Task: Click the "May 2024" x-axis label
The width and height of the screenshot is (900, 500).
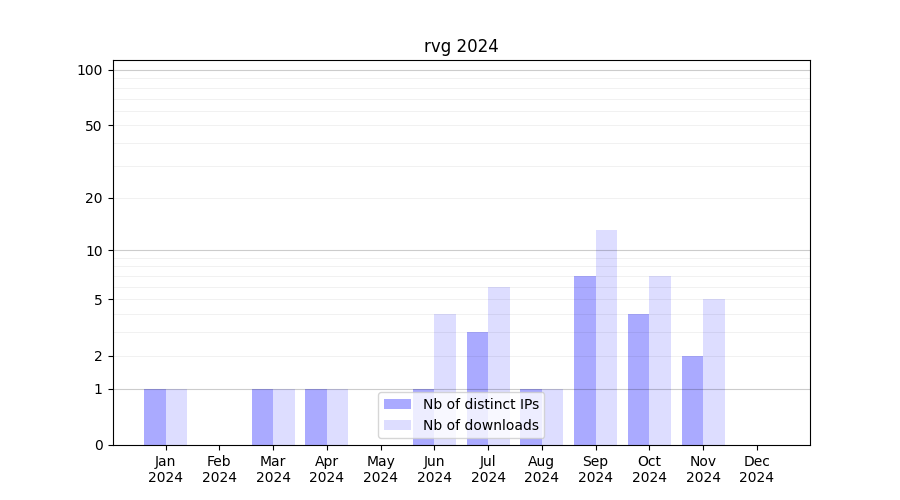Action: pyautogui.click(x=380, y=469)
